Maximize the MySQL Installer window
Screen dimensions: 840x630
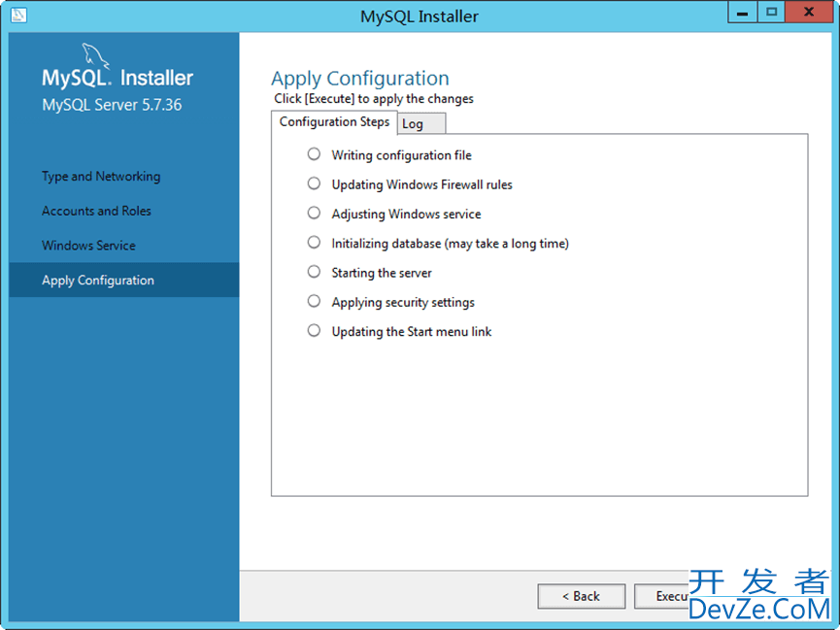tap(771, 13)
